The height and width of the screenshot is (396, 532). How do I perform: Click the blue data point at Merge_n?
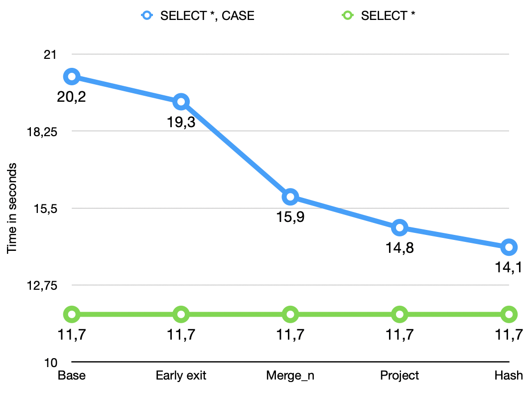290,197
